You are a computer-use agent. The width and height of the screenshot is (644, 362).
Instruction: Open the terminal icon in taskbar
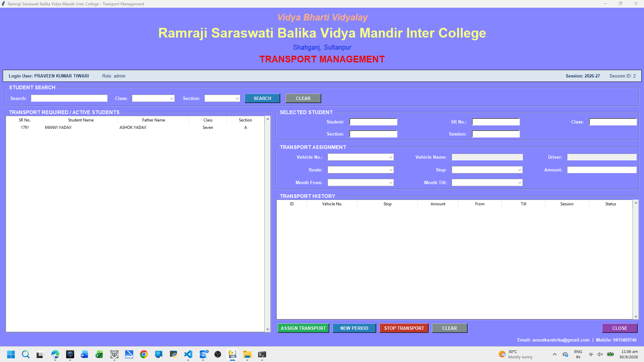coord(262,354)
